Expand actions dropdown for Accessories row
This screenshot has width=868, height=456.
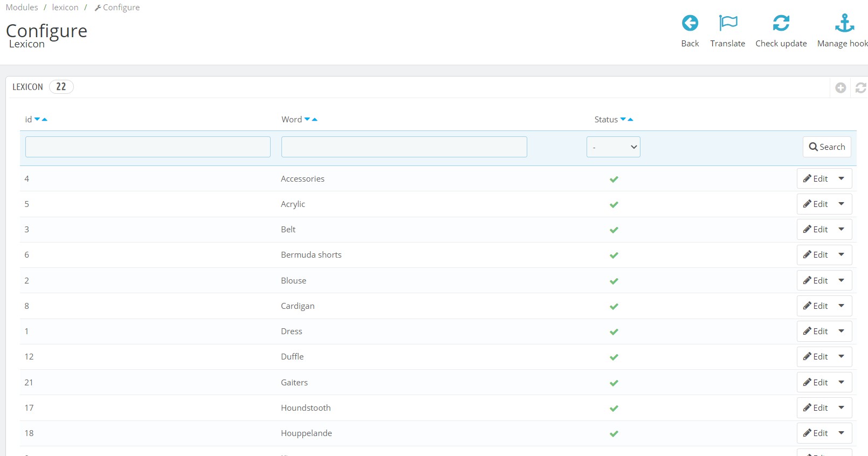(x=842, y=178)
